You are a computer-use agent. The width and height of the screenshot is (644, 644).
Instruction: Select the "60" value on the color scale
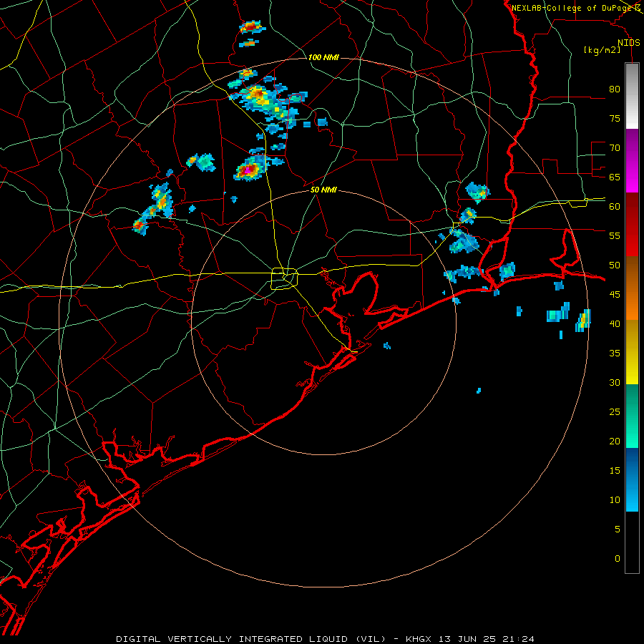coord(615,207)
